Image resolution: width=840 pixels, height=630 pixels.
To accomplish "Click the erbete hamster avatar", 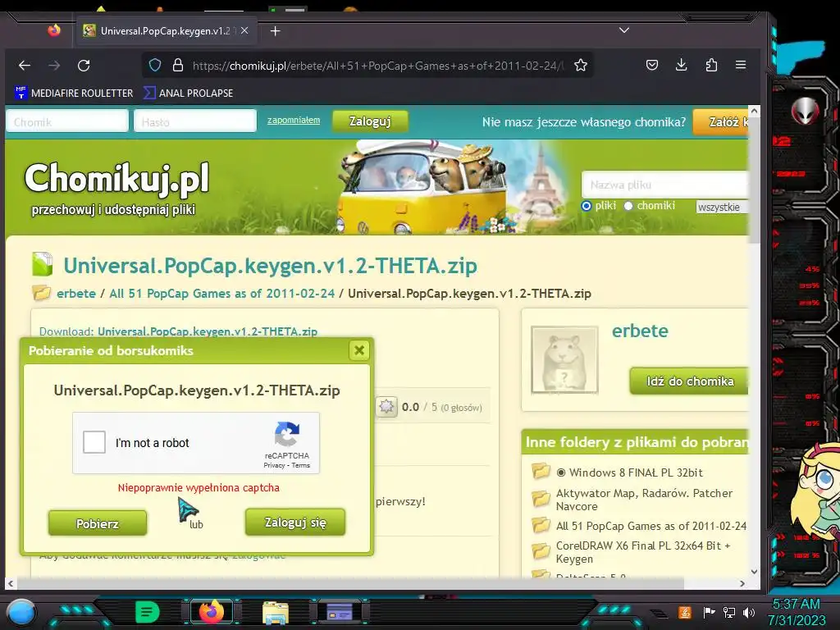I will pyautogui.click(x=564, y=359).
